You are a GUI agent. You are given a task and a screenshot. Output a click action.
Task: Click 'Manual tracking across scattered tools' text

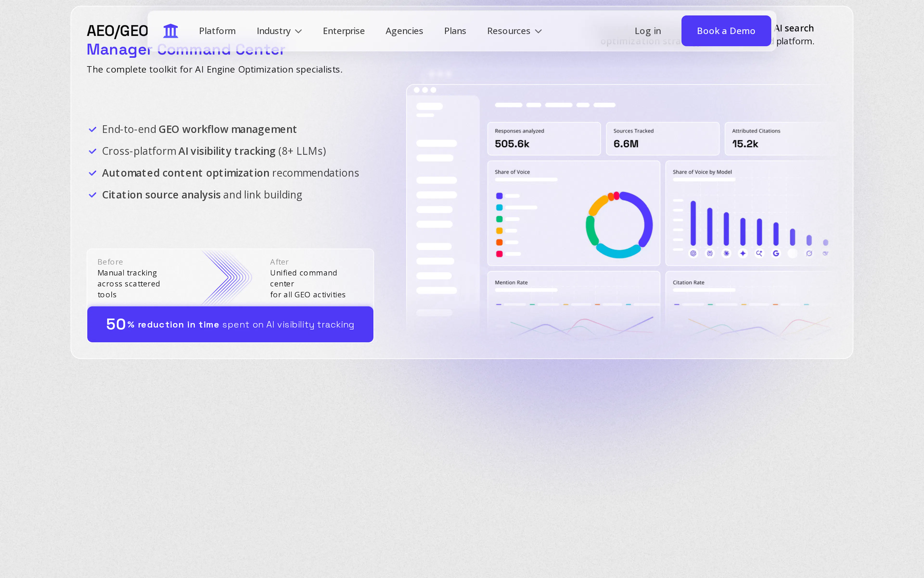tap(129, 284)
